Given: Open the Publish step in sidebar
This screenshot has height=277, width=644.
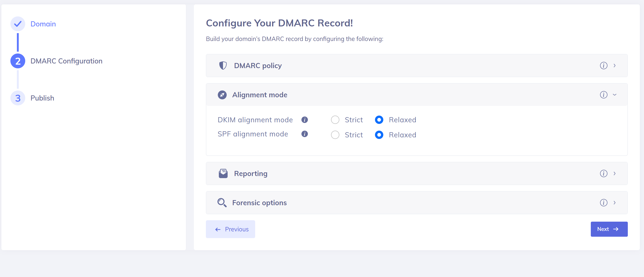Looking at the screenshot, I should click(x=42, y=98).
